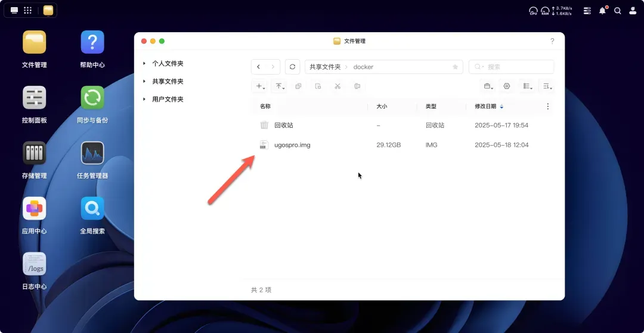Open the view mode list dropdown
Image resolution: width=644 pixels, height=333 pixels.
pyautogui.click(x=528, y=86)
